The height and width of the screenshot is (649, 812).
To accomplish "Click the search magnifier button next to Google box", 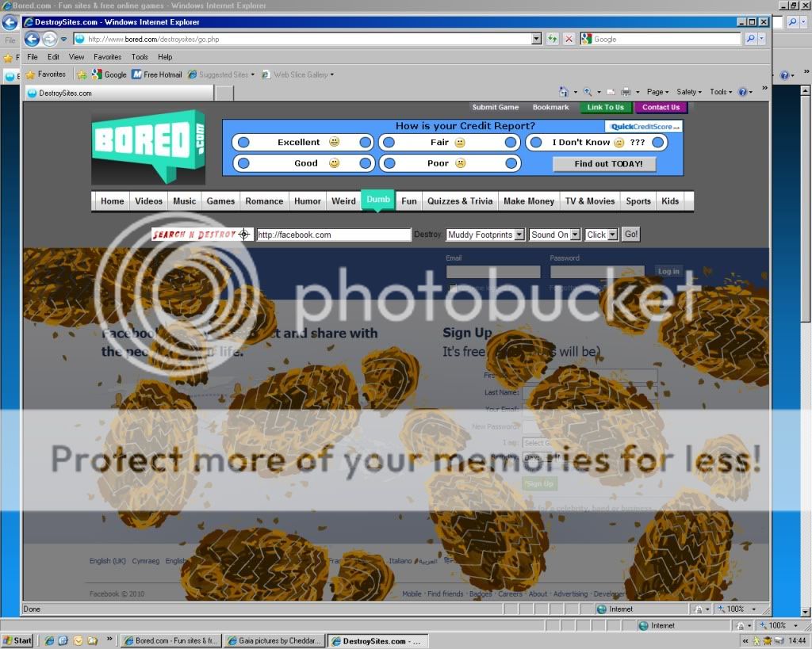I will pyautogui.click(x=750, y=39).
